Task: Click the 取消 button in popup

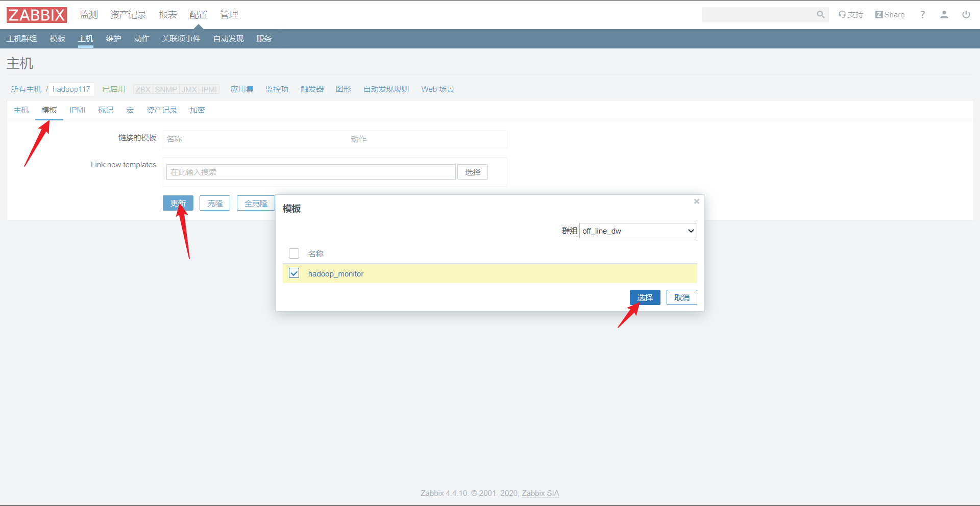Action: click(682, 297)
